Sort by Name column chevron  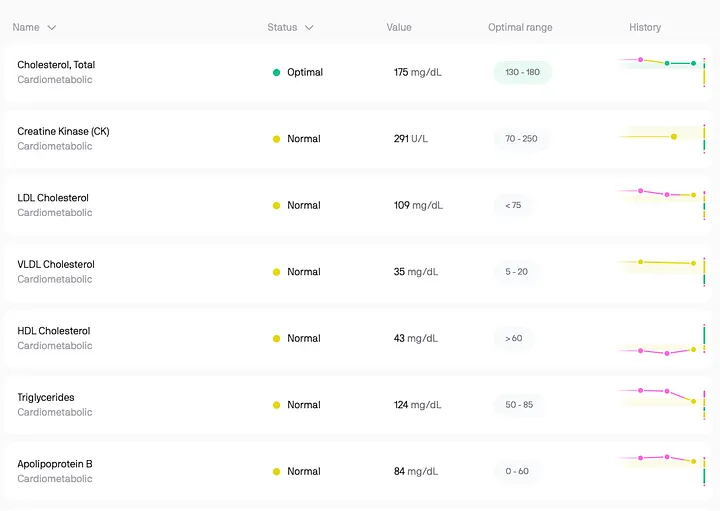[52, 28]
